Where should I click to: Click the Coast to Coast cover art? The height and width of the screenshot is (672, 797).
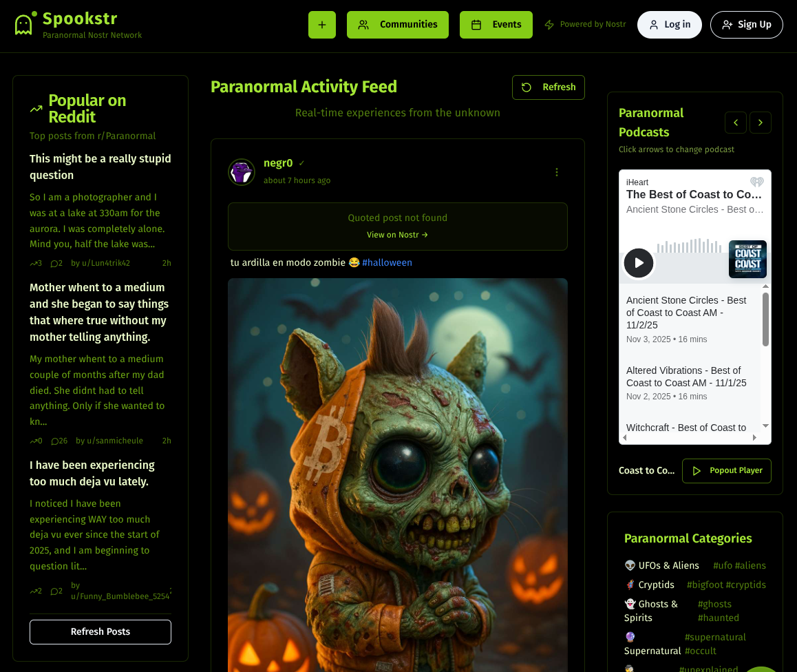coord(747,260)
